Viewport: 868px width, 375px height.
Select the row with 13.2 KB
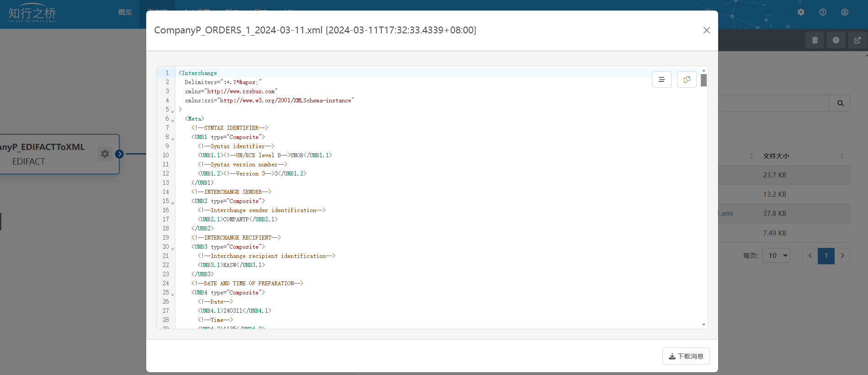click(x=784, y=194)
